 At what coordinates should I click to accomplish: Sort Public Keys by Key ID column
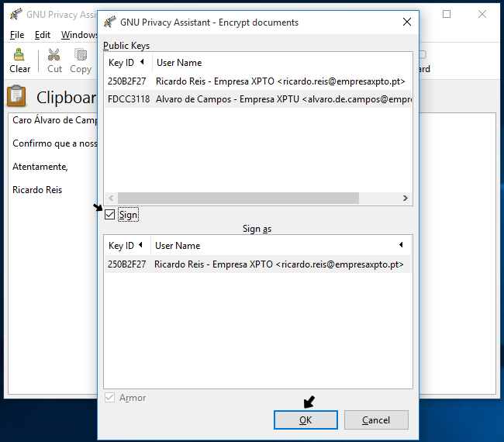(128, 62)
